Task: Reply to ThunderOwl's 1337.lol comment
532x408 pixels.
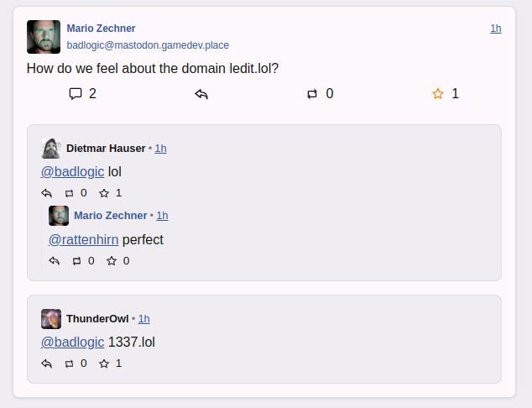Action: point(46,364)
